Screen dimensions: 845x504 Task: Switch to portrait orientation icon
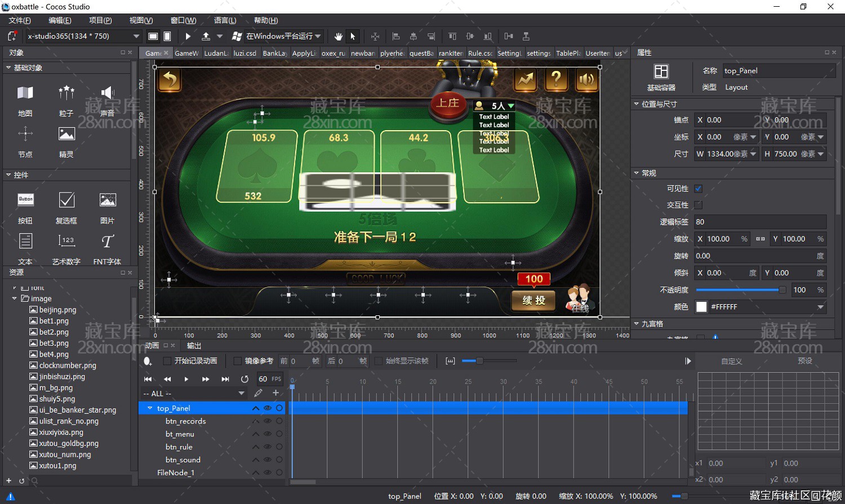(167, 36)
